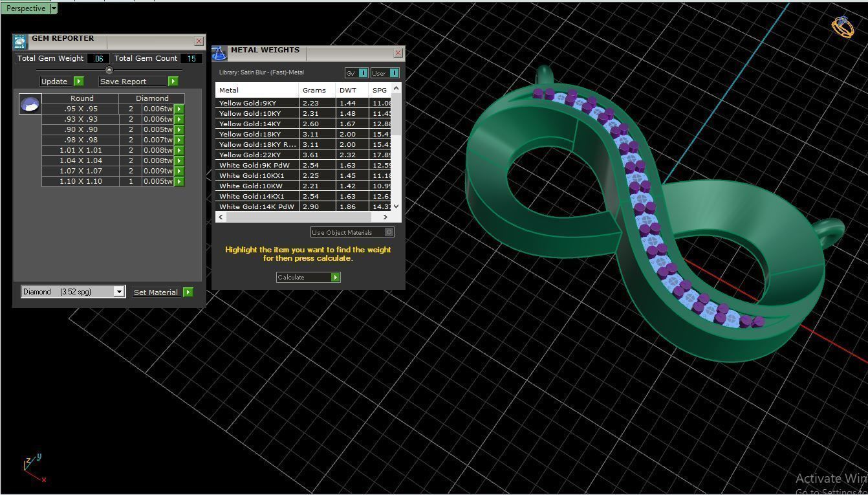This screenshot has height=495, width=868.
Task: Click the Gem Reporter panel icon
Action: click(20, 42)
